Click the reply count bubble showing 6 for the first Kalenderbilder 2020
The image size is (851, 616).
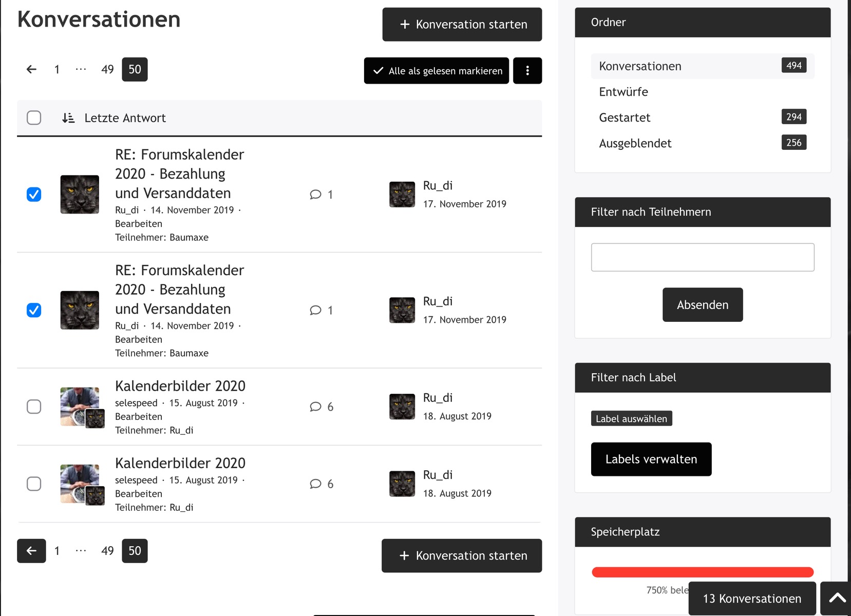(322, 407)
